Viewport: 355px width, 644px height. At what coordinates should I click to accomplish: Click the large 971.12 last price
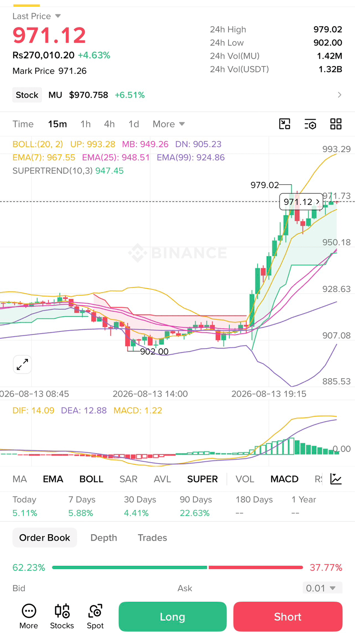pyautogui.click(x=49, y=35)
